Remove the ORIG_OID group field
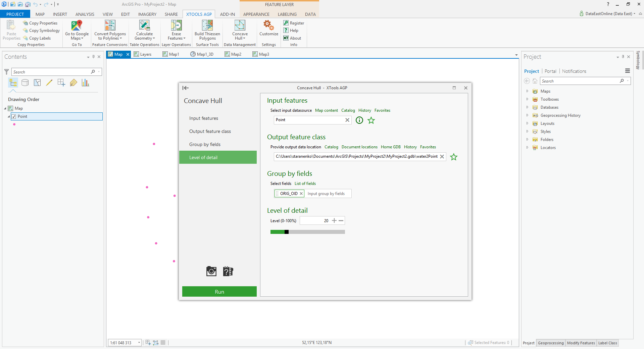 [x=301, y=194]
